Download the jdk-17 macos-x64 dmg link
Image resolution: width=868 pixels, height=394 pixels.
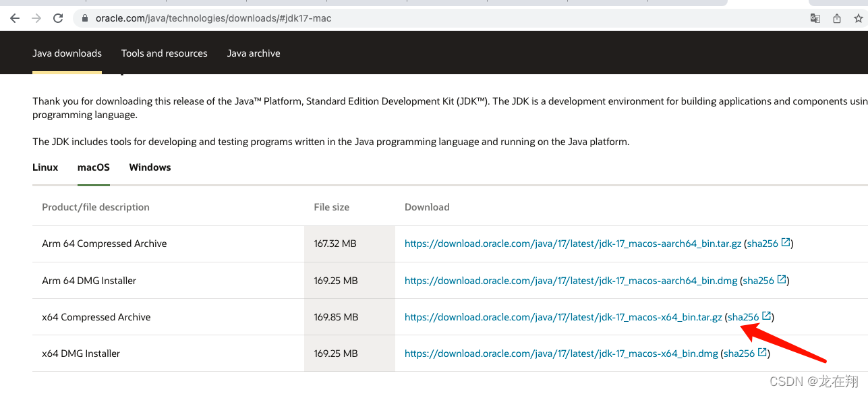point(561,354)
